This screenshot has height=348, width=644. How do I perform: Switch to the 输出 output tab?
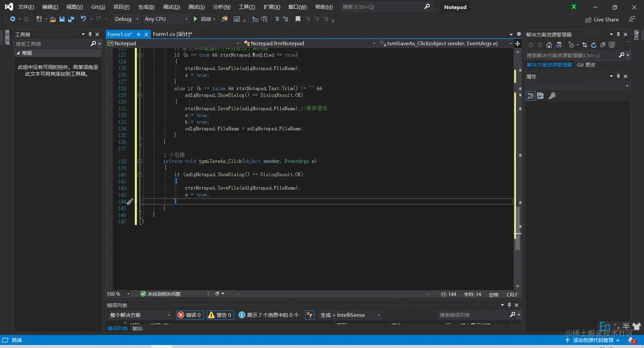(137, 328)
